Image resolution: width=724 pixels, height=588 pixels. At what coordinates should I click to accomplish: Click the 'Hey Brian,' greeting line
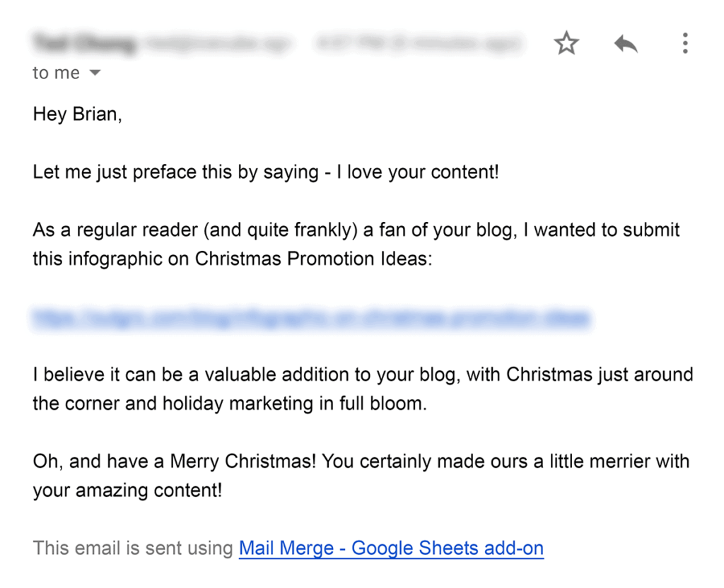tap(77, 114)
